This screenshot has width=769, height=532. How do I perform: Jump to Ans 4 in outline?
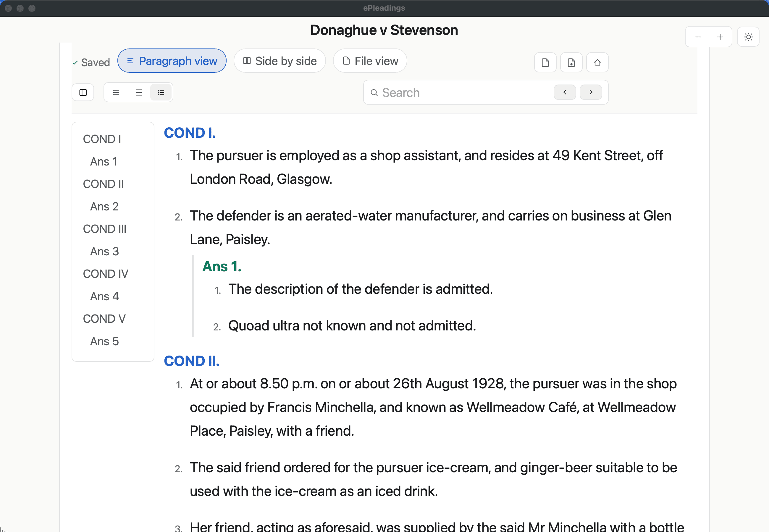pyautogui.click(x=104, y=296)
